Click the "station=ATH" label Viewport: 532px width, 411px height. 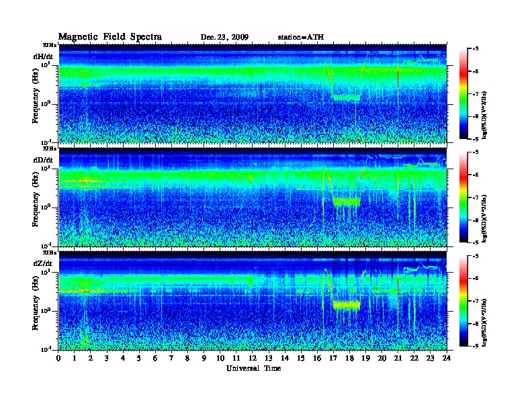(x=301, y=37)
